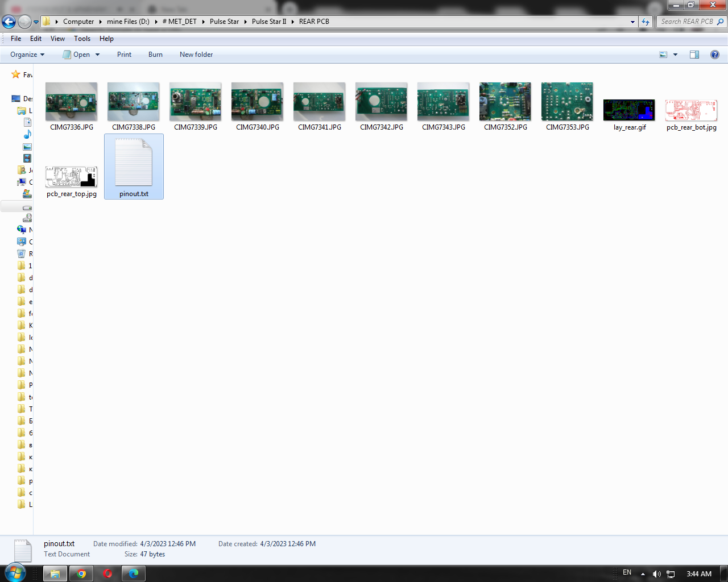Screen dimensions: 728x582
Task: Select the CIMG7343.JPG image file
Action: pyautogui.click(x=444, y=107)
